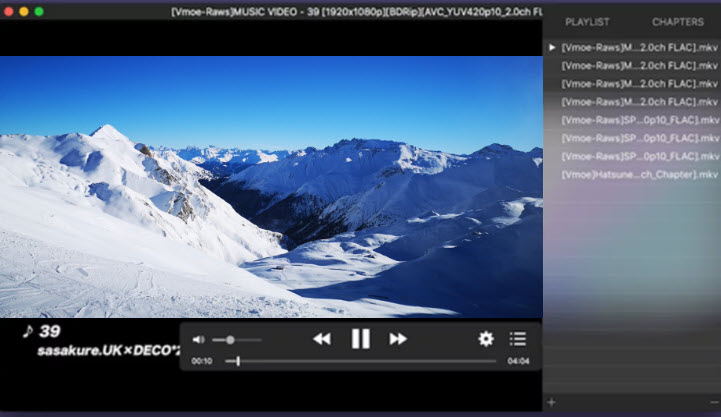The height and width of the screenshot is (417, 721).
Task: Close the player window red button
Action: coord(8,11)
